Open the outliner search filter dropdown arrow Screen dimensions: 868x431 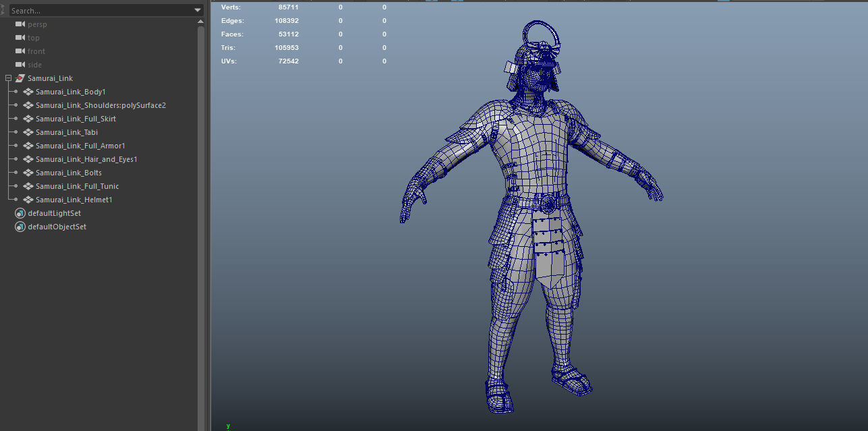pos(198,11)
